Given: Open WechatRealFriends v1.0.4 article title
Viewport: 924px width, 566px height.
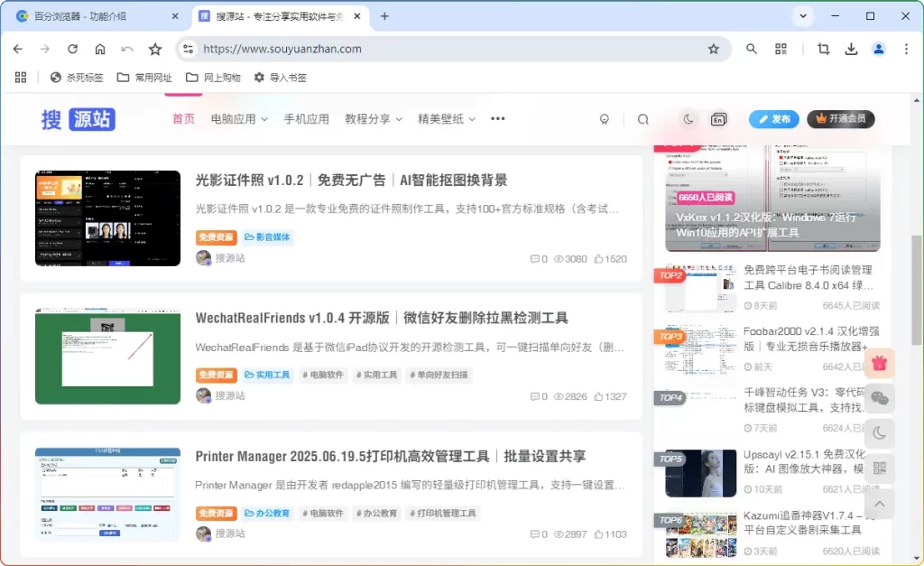Looking at the screenshot, I should point(382,319).
